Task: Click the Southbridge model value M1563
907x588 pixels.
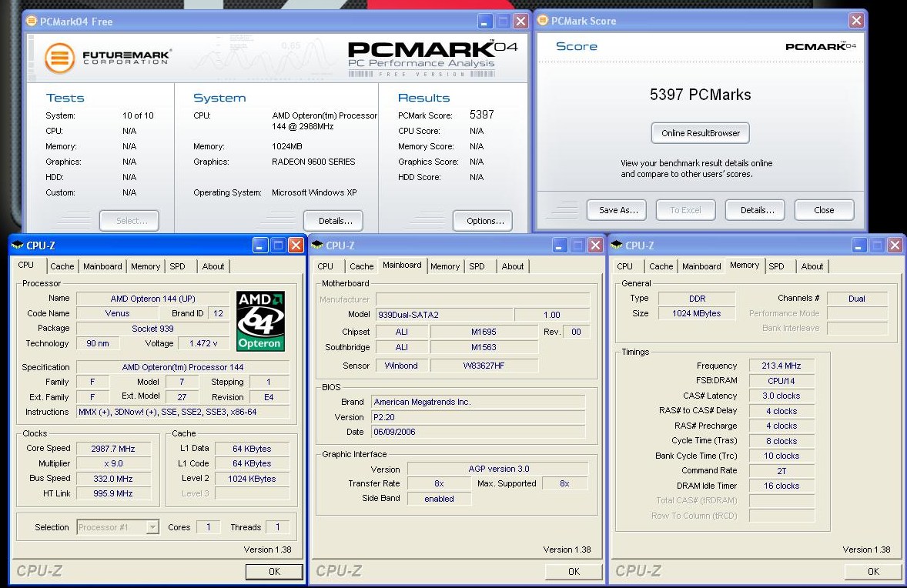Action: click(x=484, y=347)
